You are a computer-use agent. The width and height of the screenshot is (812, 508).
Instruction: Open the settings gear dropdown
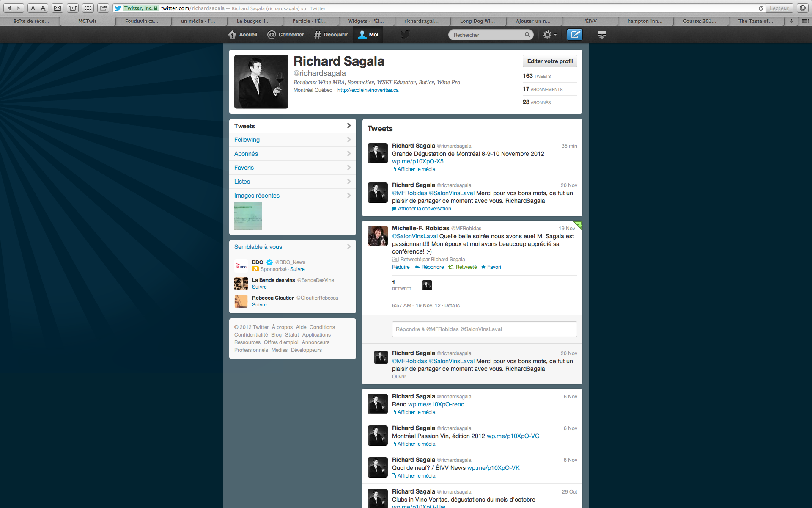549,35
